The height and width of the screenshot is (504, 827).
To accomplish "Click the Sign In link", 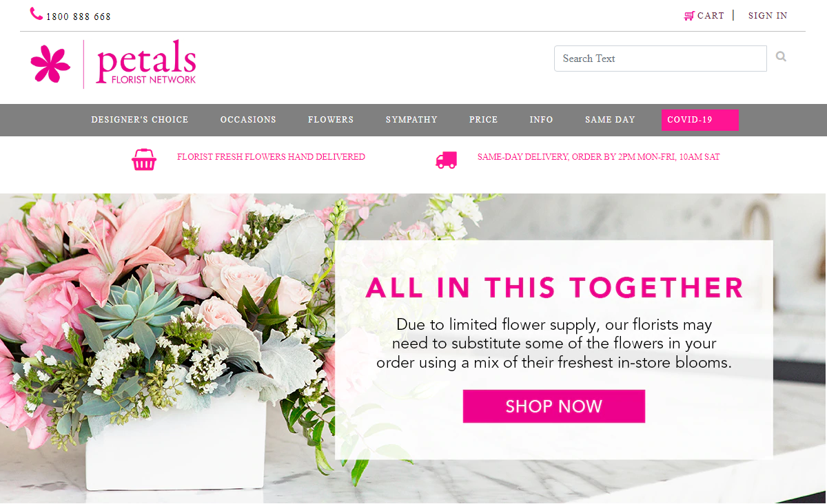I will [768, 16].
